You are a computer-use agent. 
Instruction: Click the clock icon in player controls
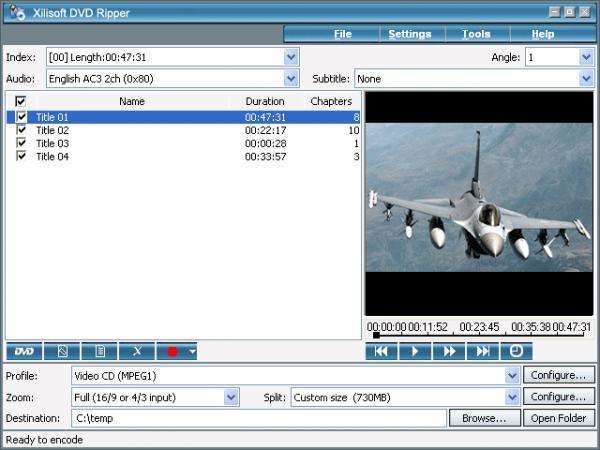[x=516, y=351]
